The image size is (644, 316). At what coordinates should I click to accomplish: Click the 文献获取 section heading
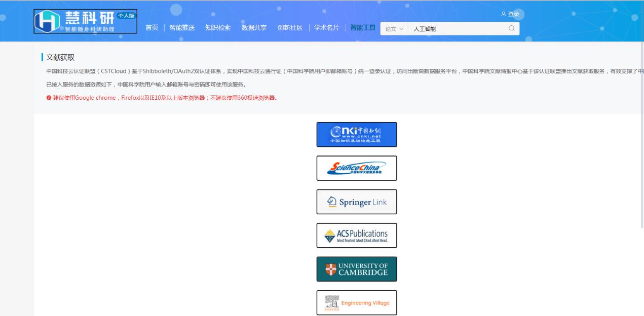pos(60,57)
